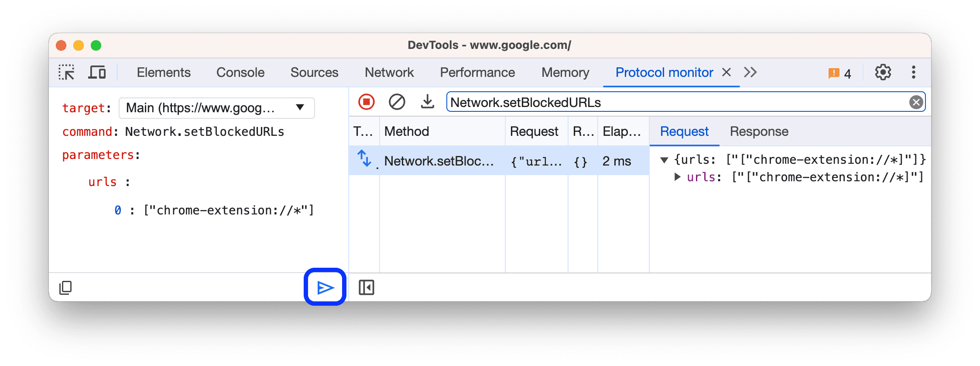Save protocol messages to file
980x366 pixels.
coord(427,101)
